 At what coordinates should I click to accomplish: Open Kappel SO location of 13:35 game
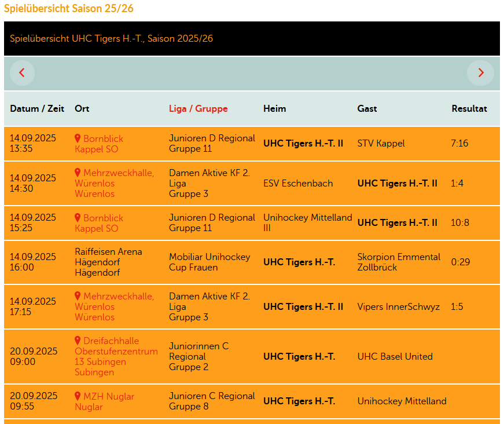pos(96,149)
